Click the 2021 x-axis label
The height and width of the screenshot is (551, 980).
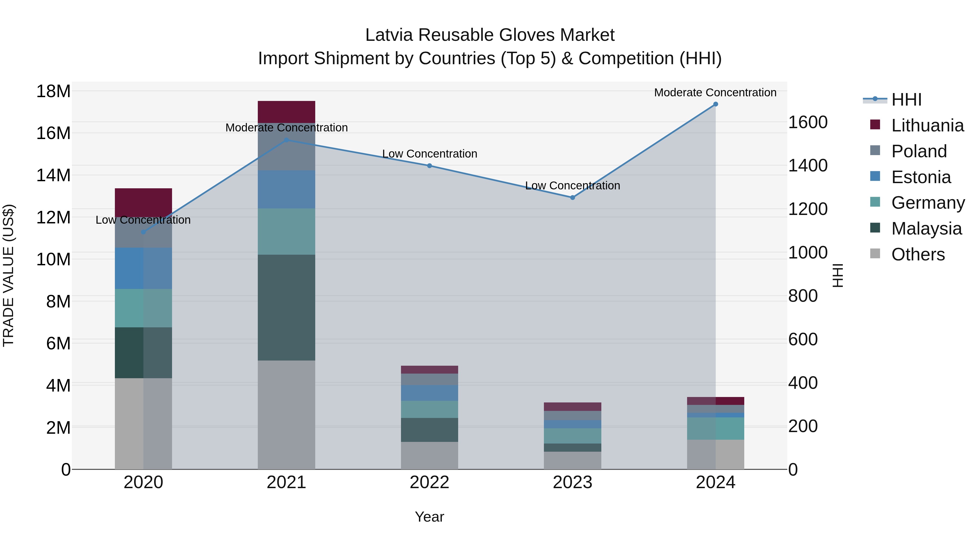point(286,482)
